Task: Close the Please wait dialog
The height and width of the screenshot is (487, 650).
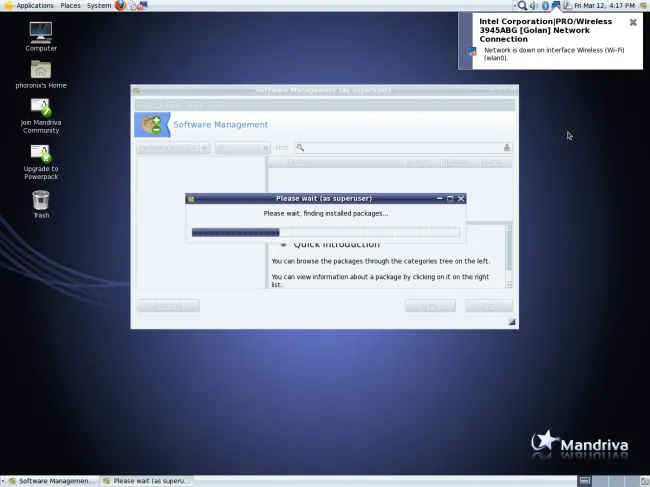Action: 461,199
